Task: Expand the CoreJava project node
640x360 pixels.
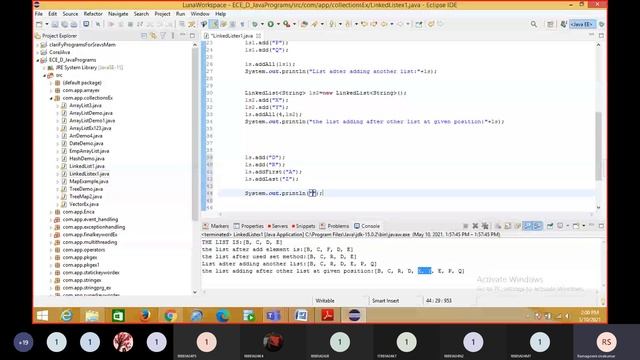Action: pyautogui.click(x=38, y=52)
